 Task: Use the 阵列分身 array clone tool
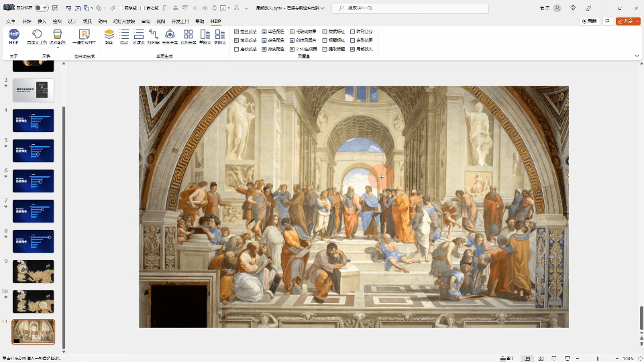click(x=362, y=32)
